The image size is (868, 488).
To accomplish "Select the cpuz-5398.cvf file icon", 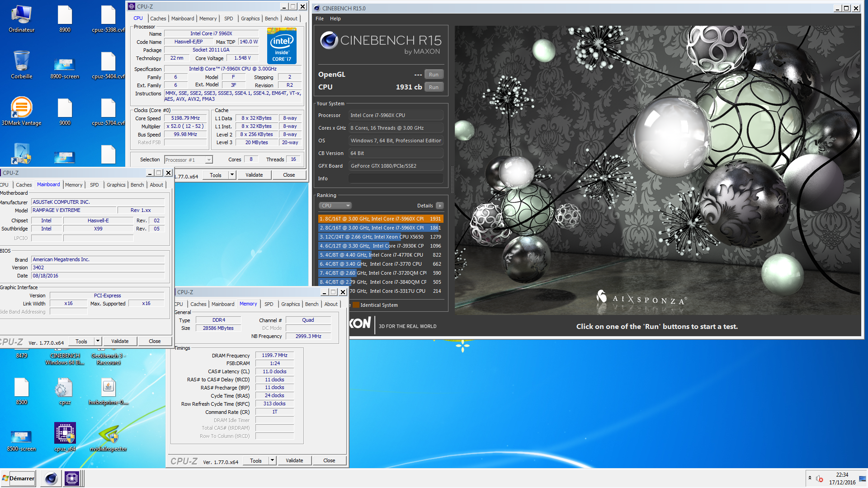I will [108, 19].
